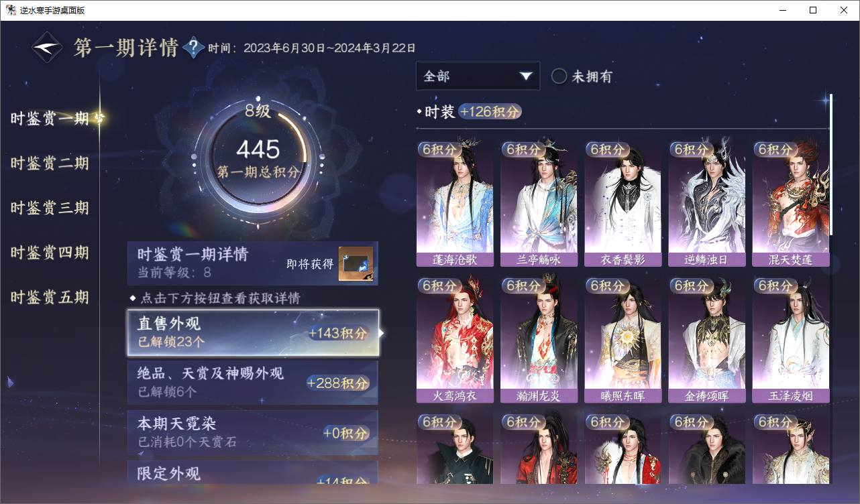Toggle the 未拥有 filter radio button
Screen dimensions: 860x504
coord(559,76)
